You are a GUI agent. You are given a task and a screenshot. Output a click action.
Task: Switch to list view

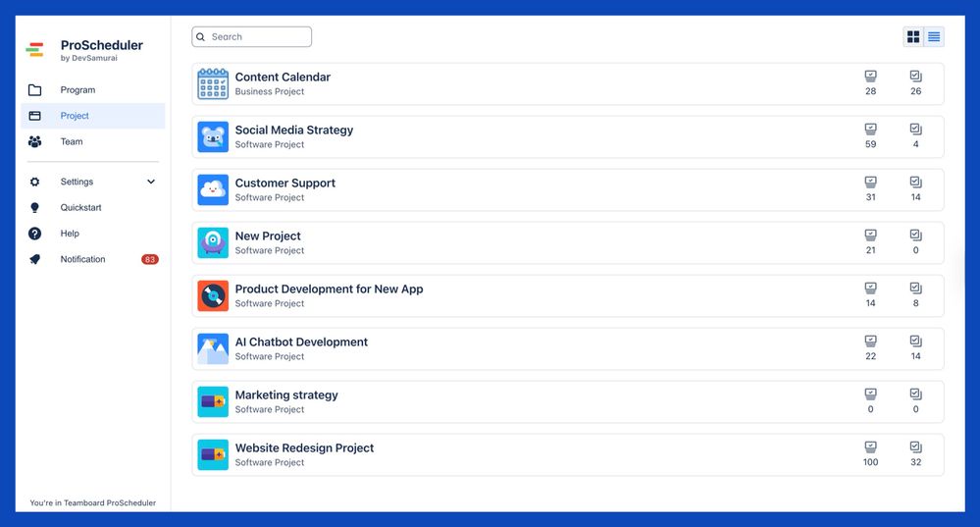pyautogui.click(x=934, y=37)
